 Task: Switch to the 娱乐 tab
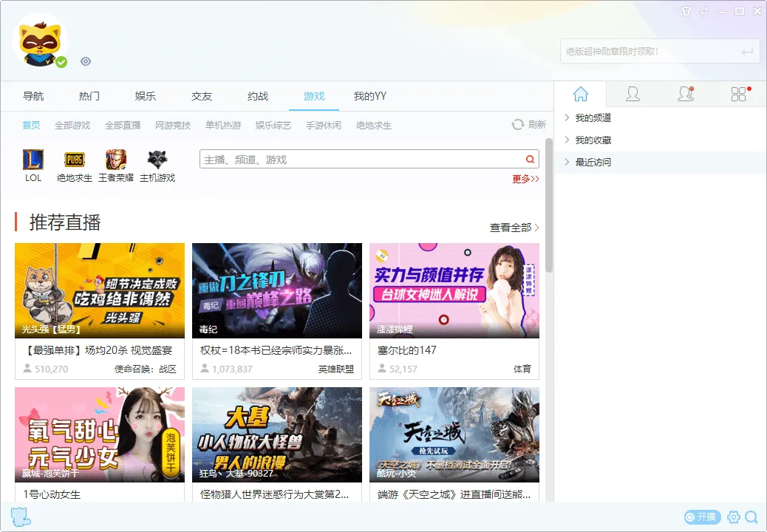point(144,96)
